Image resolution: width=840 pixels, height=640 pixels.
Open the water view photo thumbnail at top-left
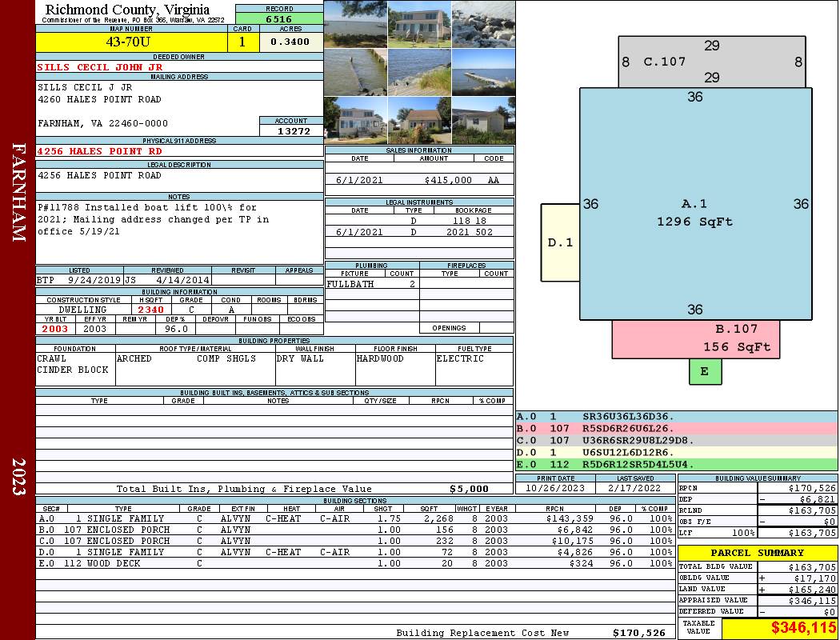click(356, 24)
